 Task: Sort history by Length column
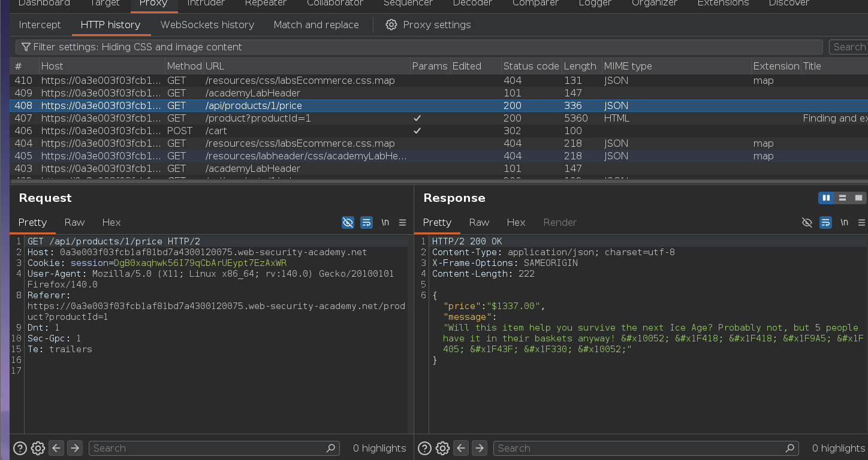(581, 66)
